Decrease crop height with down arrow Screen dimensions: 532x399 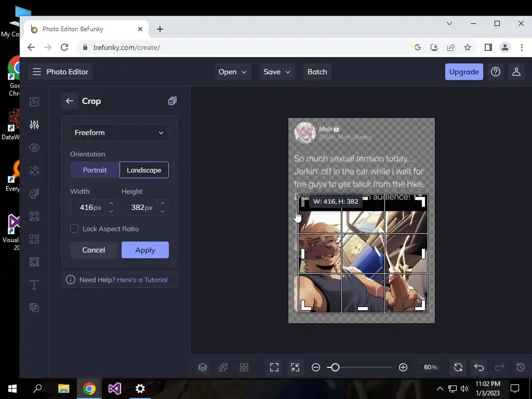tap(163, 211)
